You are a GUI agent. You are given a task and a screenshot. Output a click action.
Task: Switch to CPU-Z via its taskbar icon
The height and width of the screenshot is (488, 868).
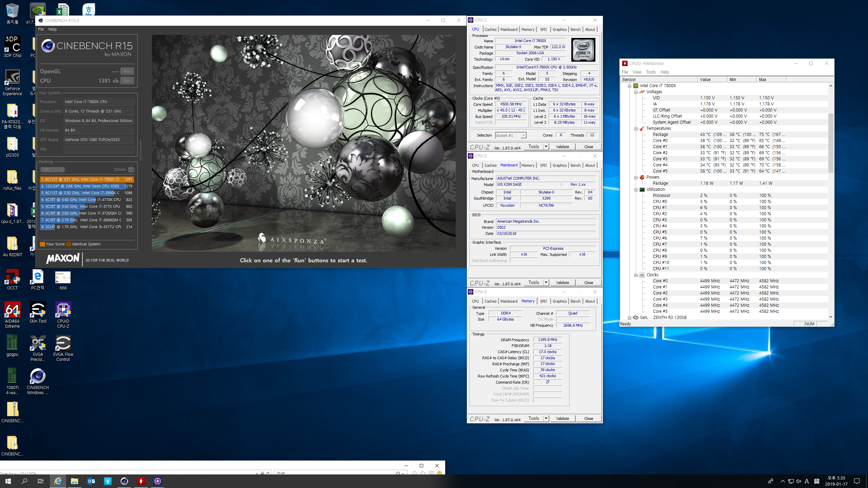[157, 481]
